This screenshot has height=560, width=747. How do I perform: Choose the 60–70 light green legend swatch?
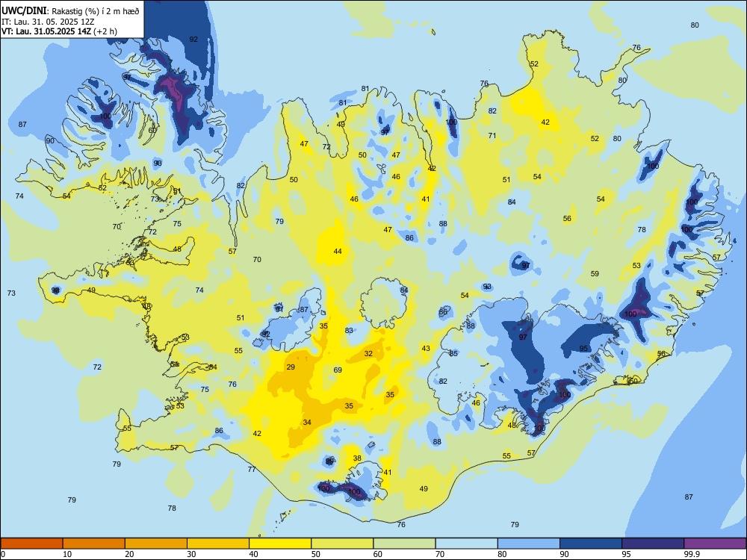point(404,544)
